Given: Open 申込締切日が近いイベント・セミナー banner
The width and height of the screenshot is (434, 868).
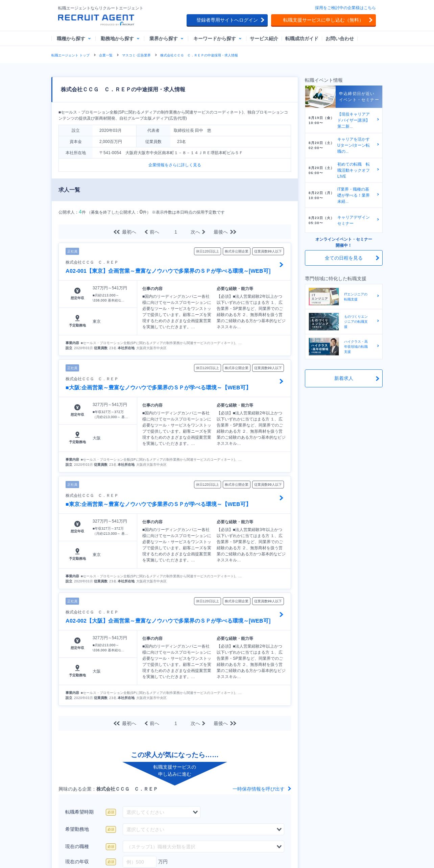Looking at the screenshot, I should pyautogui.click(x=344, y=97).
